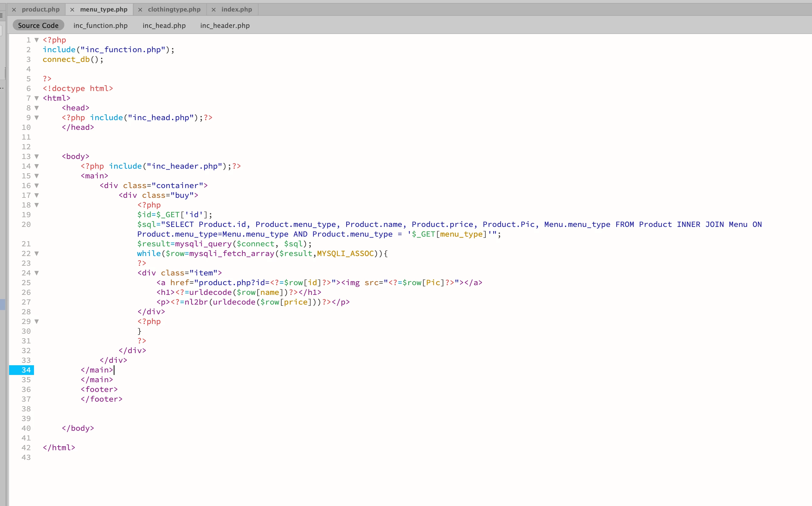Close the product.php tab
Viewport: 812px width, 506px height.
coord(14,10)
